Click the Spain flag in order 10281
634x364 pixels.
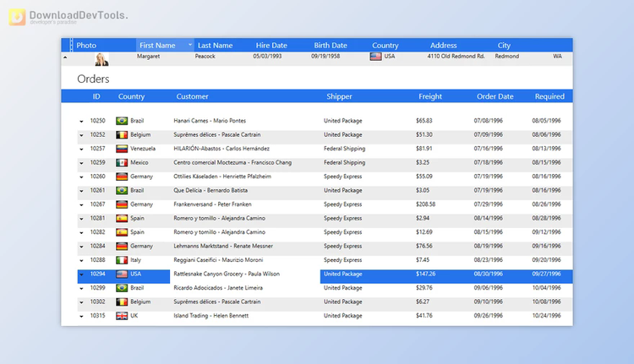122,218
